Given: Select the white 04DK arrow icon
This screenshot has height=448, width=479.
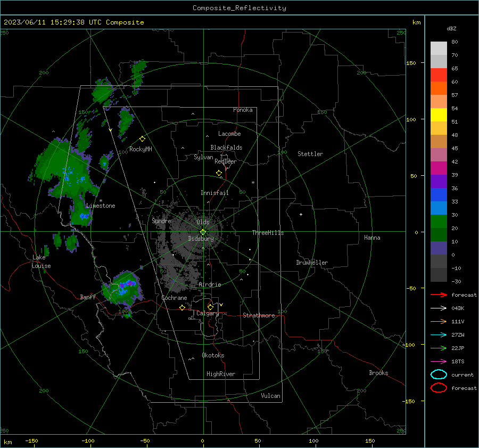Looking at the screenshot, I should 439,308.
